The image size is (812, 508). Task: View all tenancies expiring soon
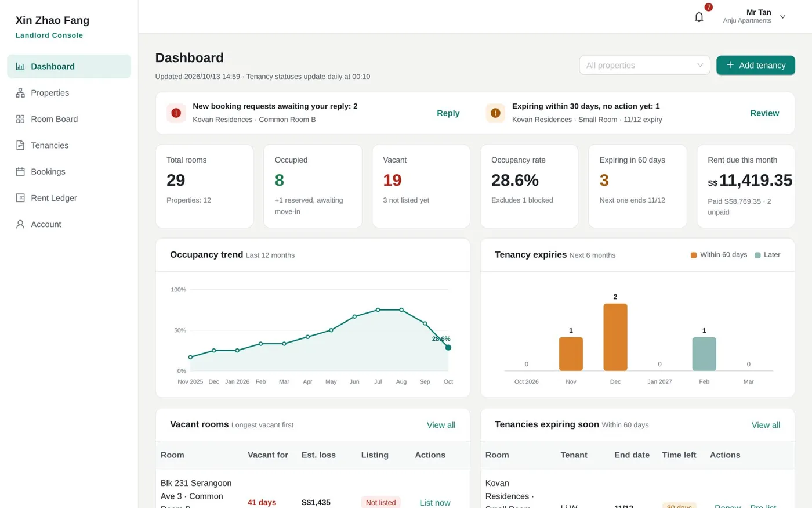click(x=766, y=425)
